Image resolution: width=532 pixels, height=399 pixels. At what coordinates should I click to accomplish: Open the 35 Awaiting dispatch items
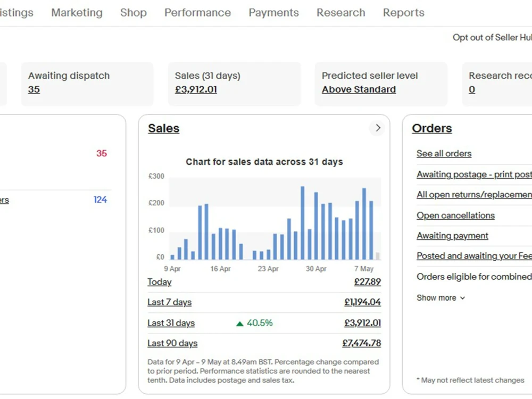34,89
